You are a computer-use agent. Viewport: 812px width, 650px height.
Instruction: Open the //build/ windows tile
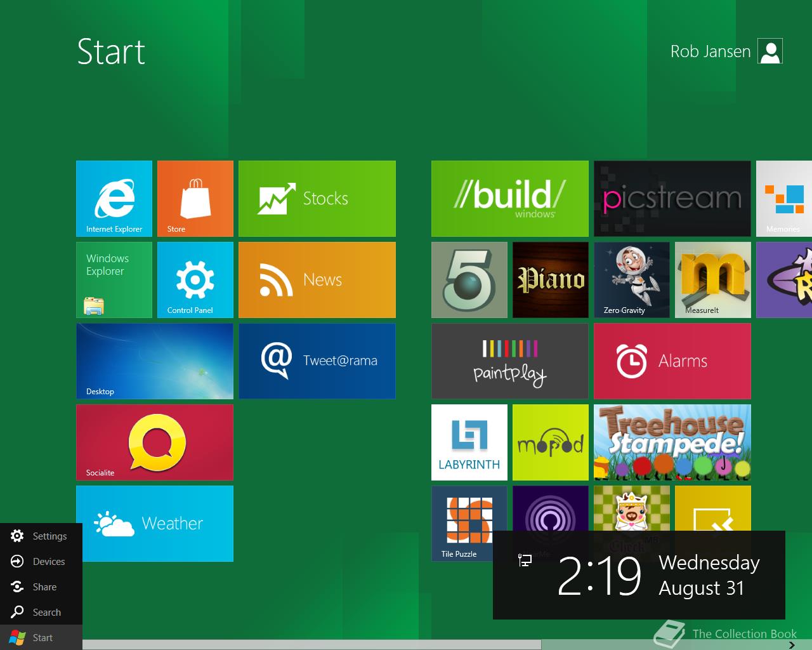pos(510,199)
